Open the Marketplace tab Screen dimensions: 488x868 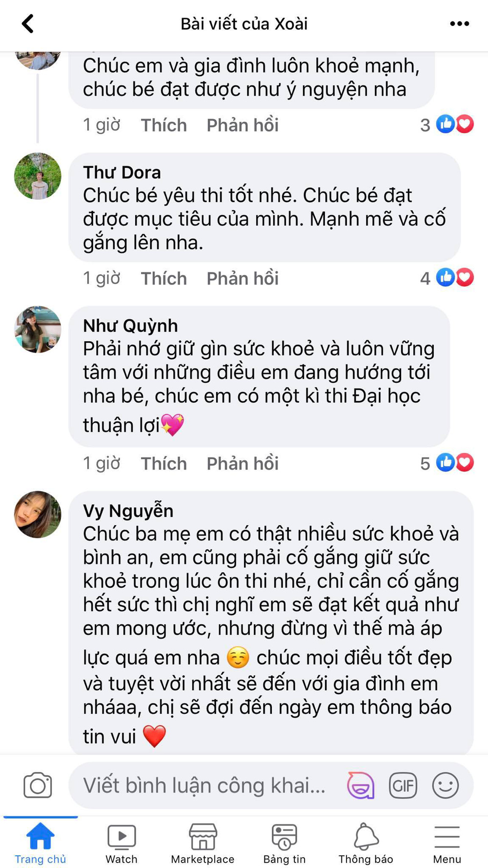[203, 843]
